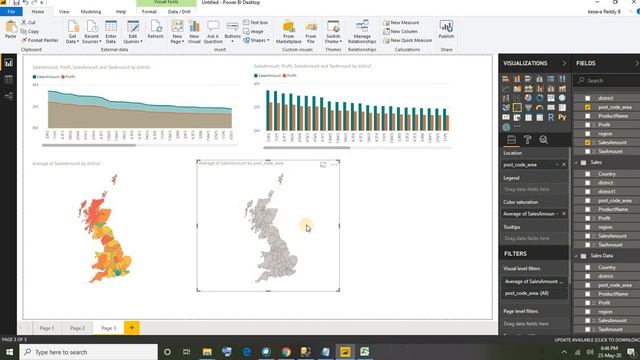
Task: Remove Average of SalesAmount from Color saturation
Action: coord(564,213)
